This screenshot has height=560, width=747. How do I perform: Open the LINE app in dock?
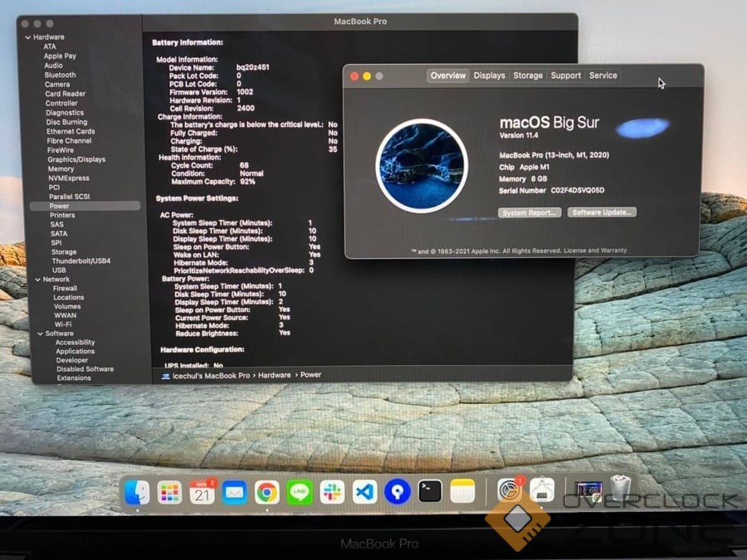[x=300, y=492]
